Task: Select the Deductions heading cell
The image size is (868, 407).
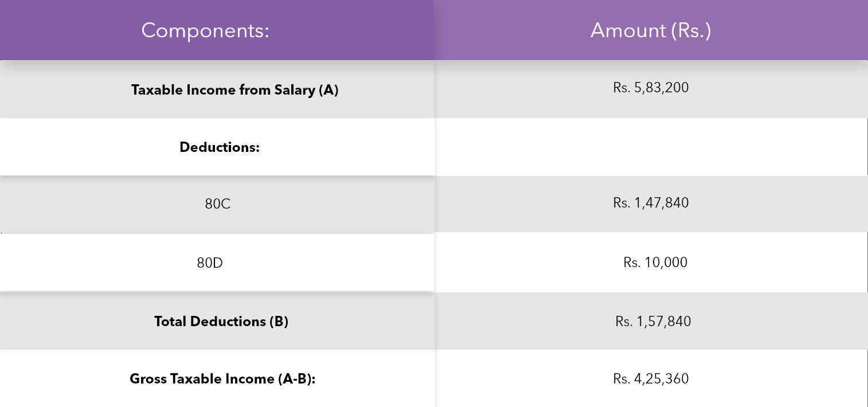Action: point(217,147)
